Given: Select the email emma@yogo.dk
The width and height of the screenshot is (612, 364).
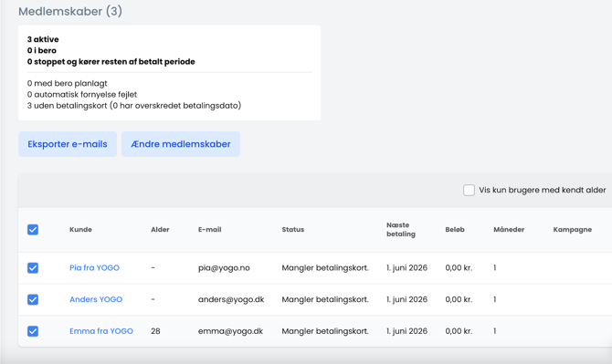Looking at the screenshot, I should [x=230, y=331].
